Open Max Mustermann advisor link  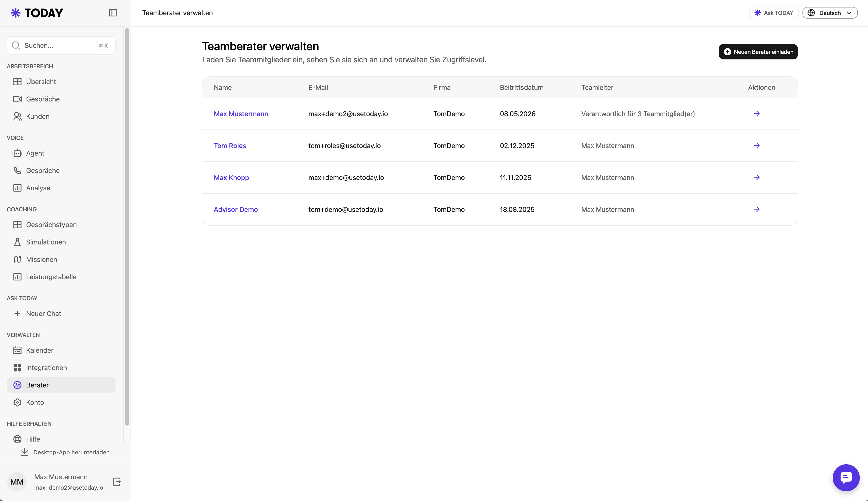[241, 114]
